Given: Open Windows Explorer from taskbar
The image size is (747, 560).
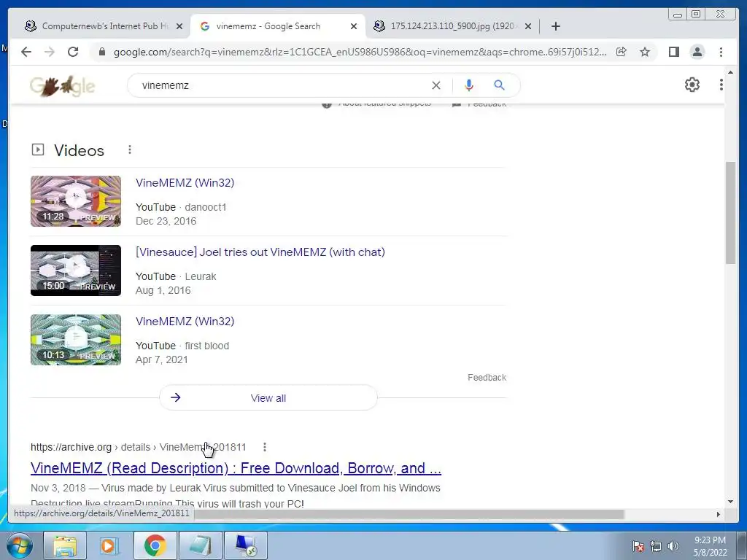Looking at the screenshot, I should 65,545.
